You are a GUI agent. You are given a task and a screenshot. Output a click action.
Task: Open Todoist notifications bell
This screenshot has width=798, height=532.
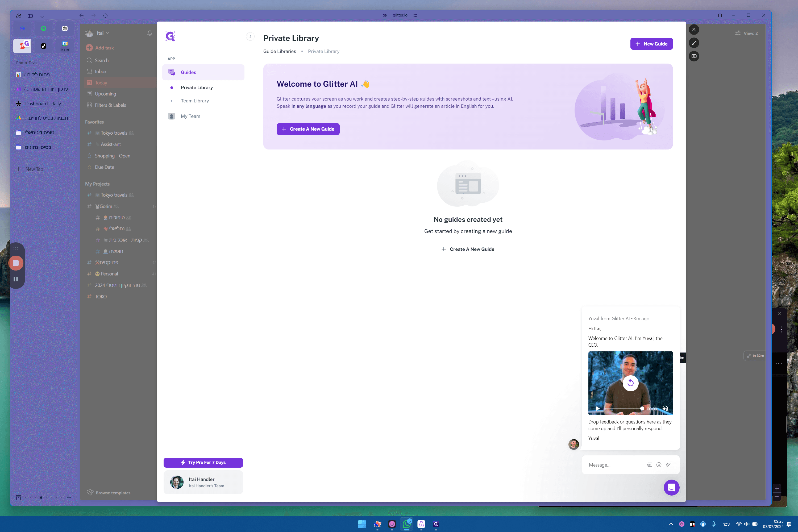click(149, 33)
